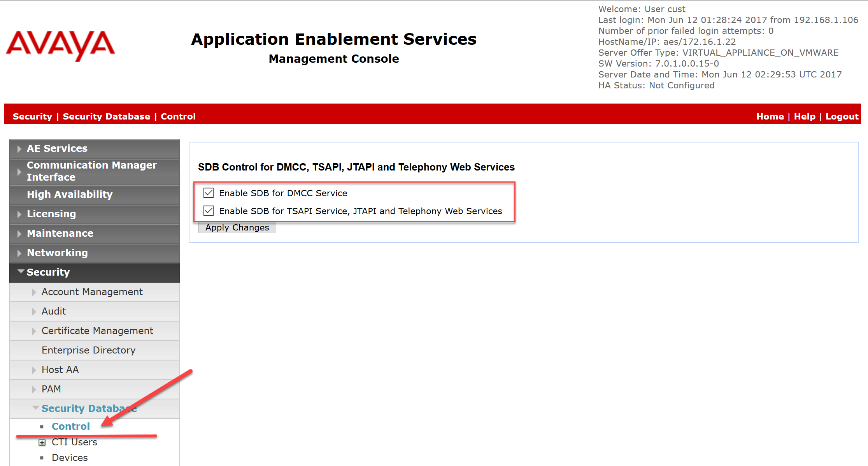Click HA Status: Not Configured text
Screen dimensions: 868x466
tap(656, 85)
